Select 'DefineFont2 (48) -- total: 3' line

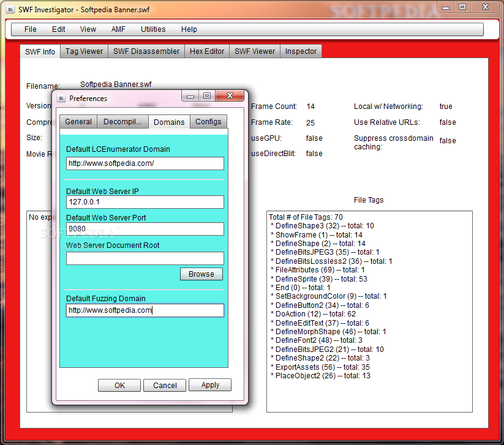click(x=317, y=340)
